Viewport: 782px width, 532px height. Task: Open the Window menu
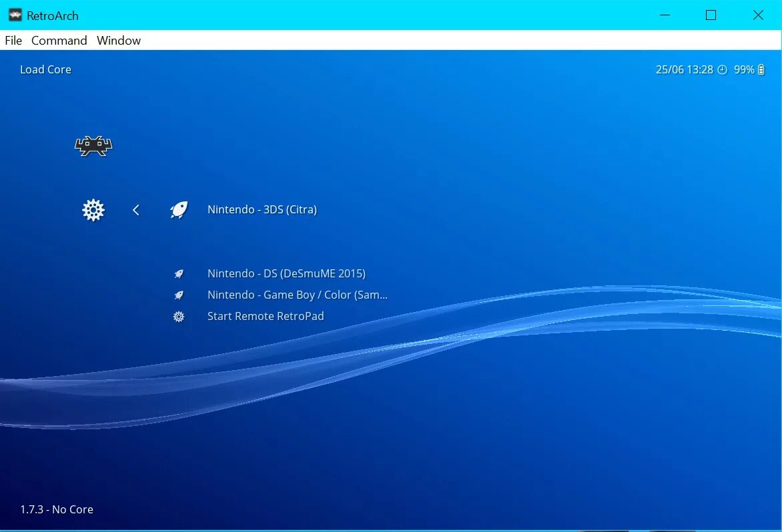(x=119, y=41)
